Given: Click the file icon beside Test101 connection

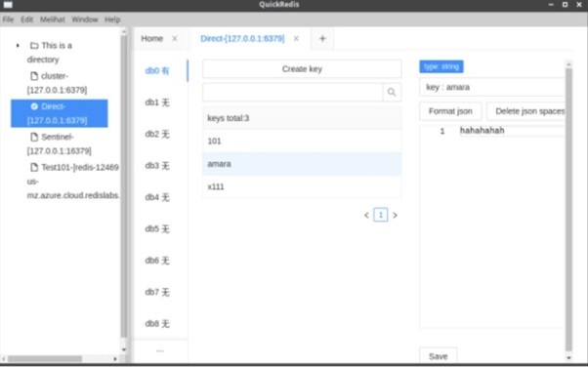Looking at the screenshot, I should point(34,167).
